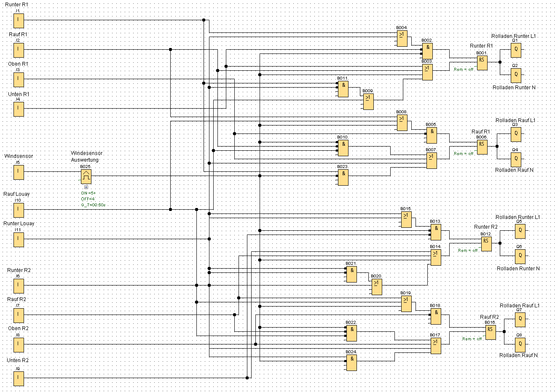Select the RS latching relay B001
Image resolution: width=555 pixels, height=392 pixels.
coord(482,62)
